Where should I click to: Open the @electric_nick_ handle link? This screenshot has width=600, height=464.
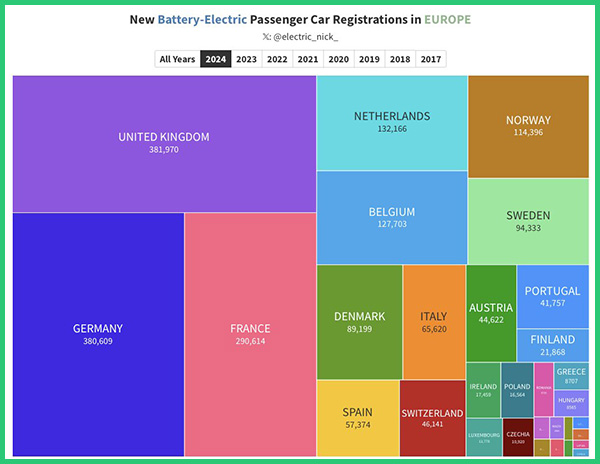305,36
